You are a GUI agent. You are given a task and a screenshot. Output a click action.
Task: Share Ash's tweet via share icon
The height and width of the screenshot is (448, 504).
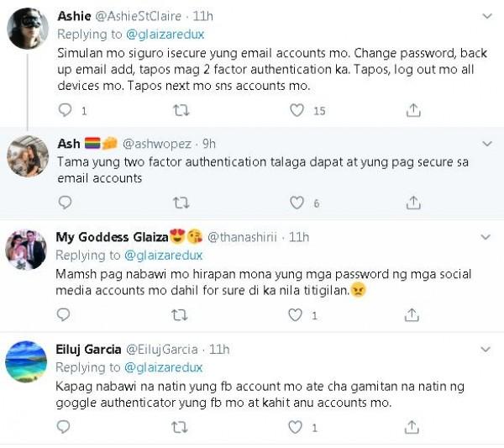click(412, 202)
